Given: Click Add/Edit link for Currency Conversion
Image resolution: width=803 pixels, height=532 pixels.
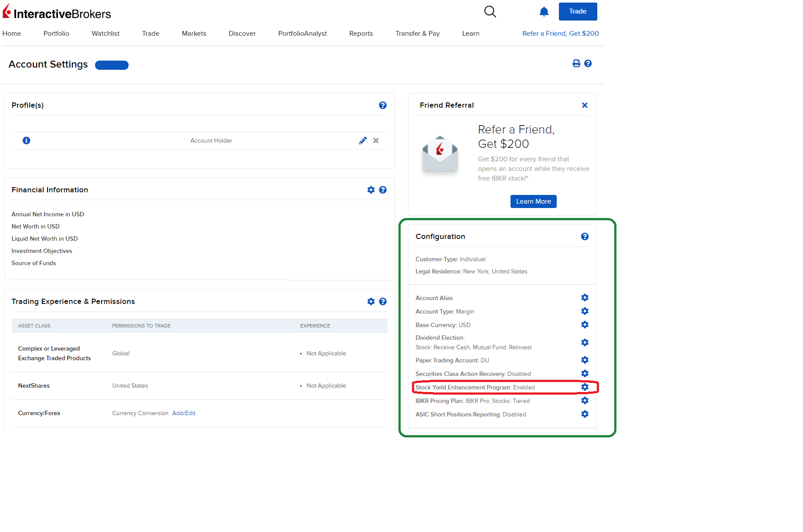Looking at the screenshot, I should point(184,413).
